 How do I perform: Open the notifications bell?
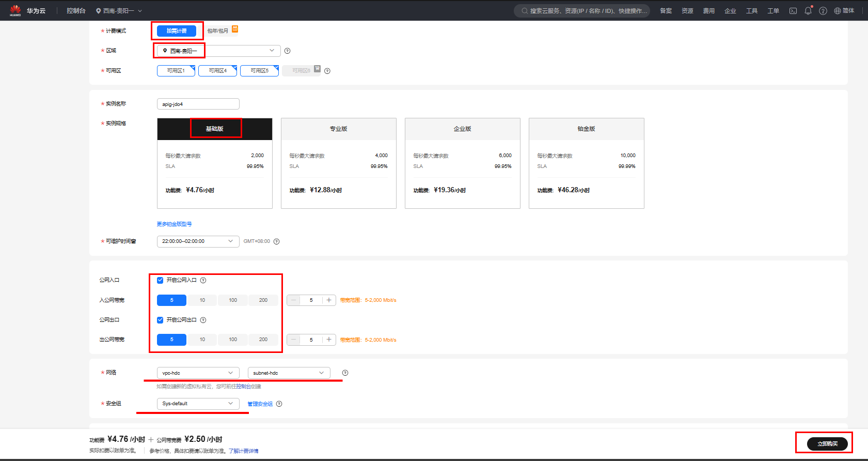click(x=808, y=11)
